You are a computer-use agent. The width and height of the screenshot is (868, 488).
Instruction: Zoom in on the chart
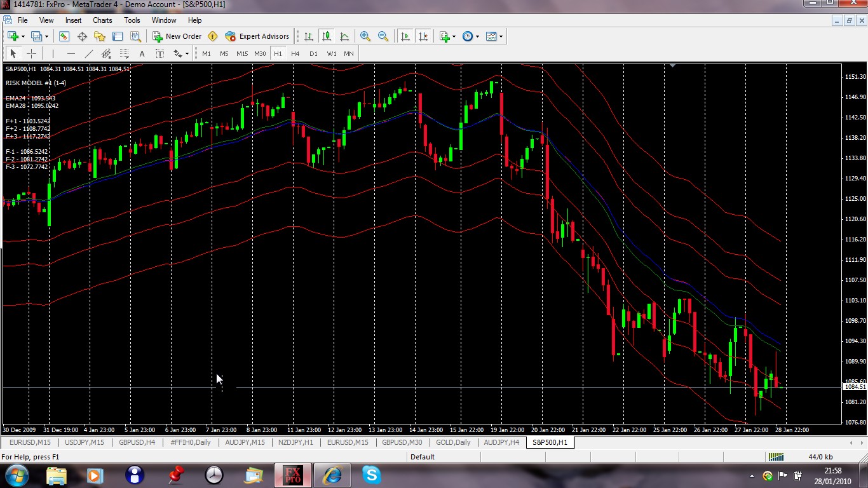click(365, 36)
